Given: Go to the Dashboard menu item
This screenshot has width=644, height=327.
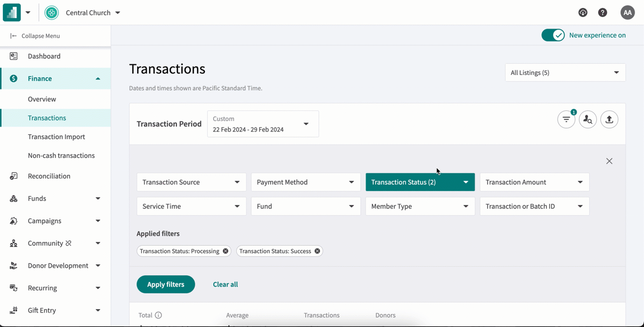Looking at the screenshot, I should coord(44,56).
